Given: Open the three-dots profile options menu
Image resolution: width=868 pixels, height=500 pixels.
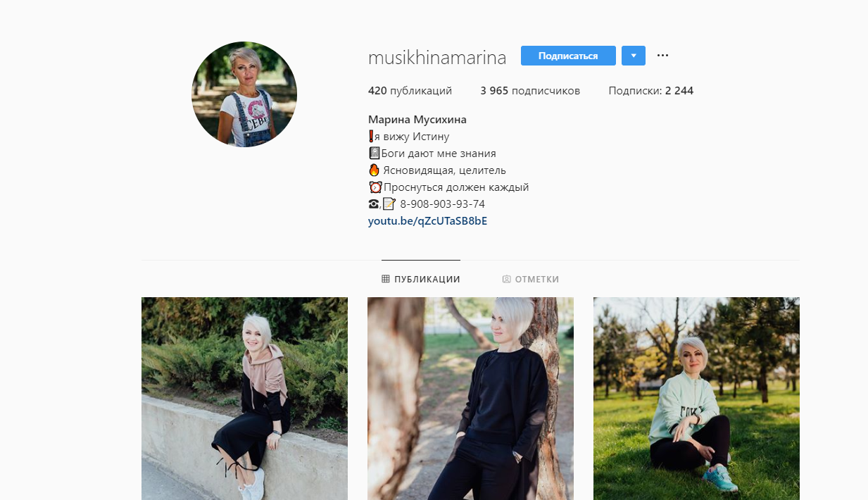Looking at the screenshot, I should 662,56.
